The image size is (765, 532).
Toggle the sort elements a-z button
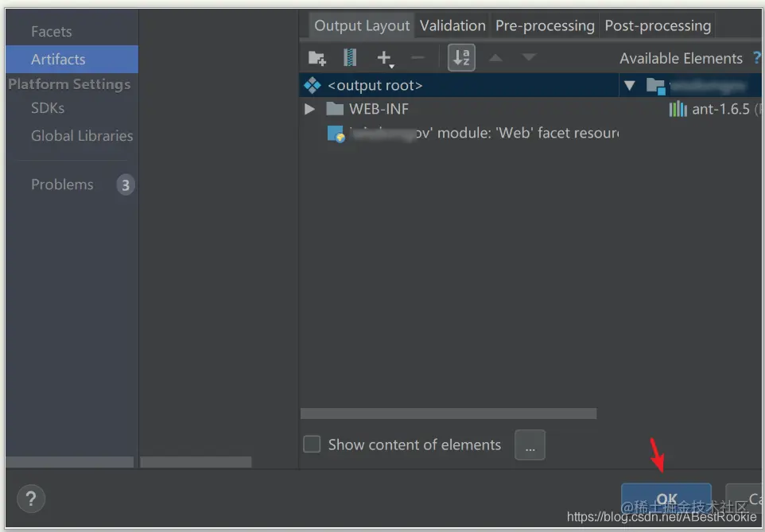tap(461, 57)
